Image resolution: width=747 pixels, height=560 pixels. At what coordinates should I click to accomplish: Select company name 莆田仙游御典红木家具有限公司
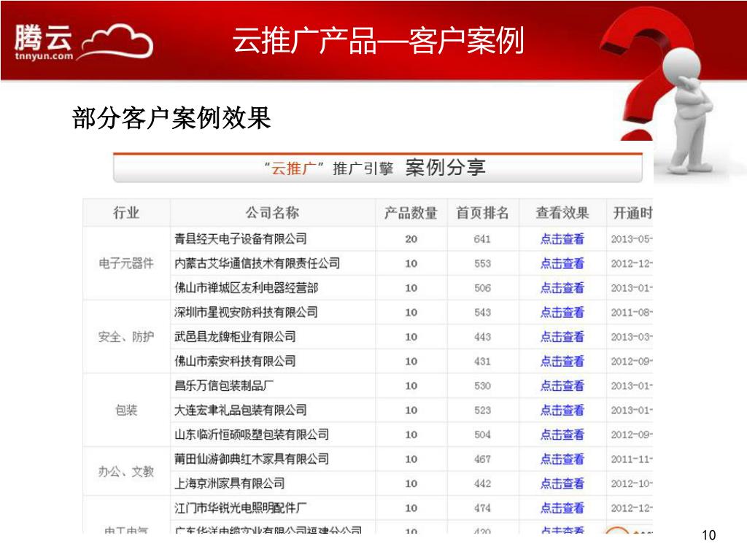tap(252, 459)
